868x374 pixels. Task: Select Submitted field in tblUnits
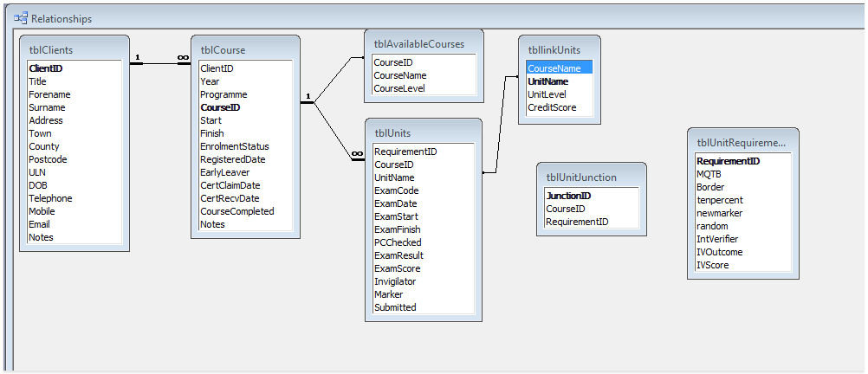423,307
